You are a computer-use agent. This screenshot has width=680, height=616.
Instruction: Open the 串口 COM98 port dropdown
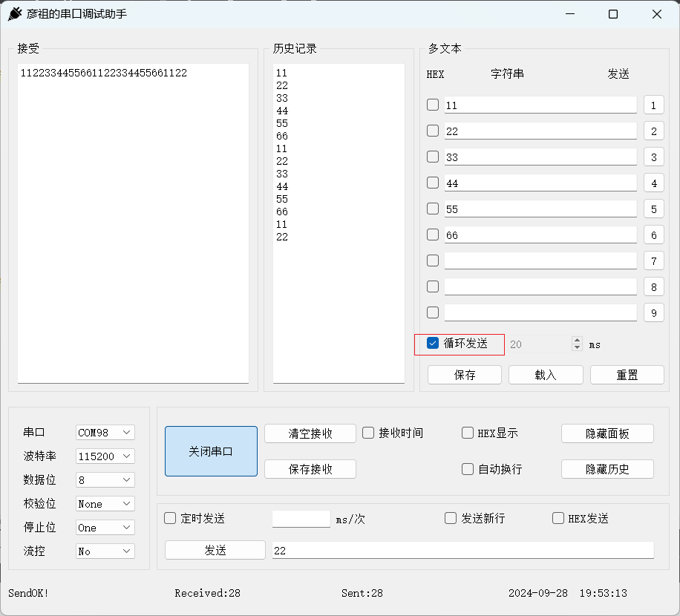click(x=105, y=433)
